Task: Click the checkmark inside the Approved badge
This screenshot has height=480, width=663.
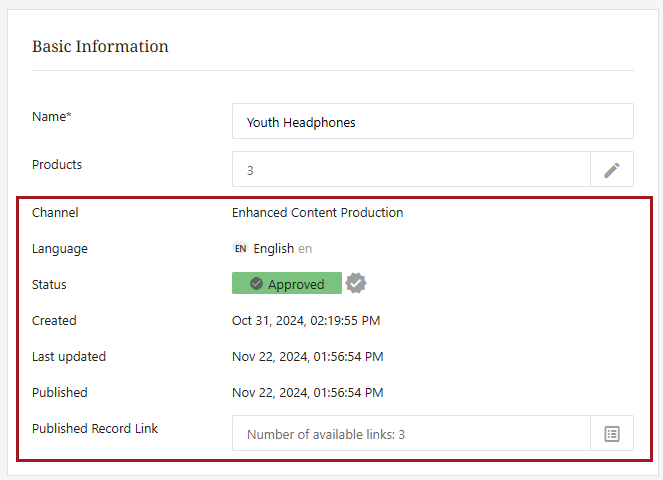Action: tap(257, 284)
